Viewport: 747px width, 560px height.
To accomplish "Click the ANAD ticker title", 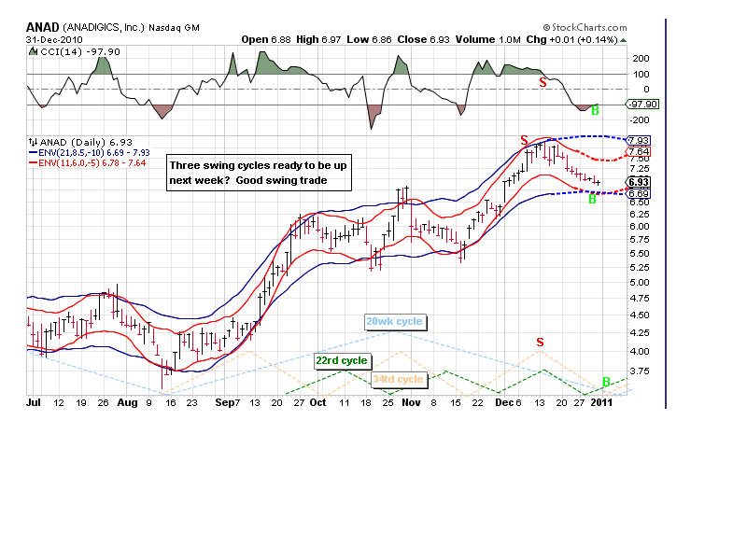I will point(42,27).
